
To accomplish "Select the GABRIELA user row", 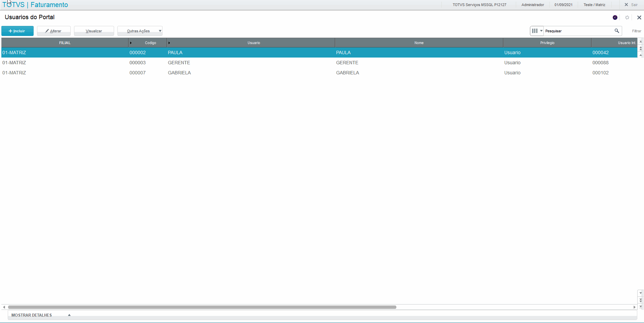I will [x=179, y=73].
